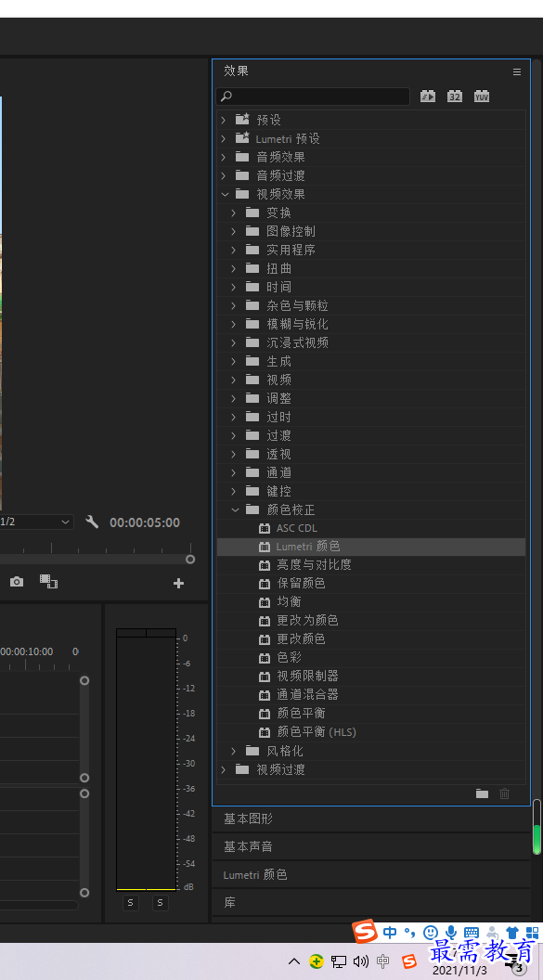Select the 均衡 effect
Viewport: 543px width, 980px height.
point(371,602)
